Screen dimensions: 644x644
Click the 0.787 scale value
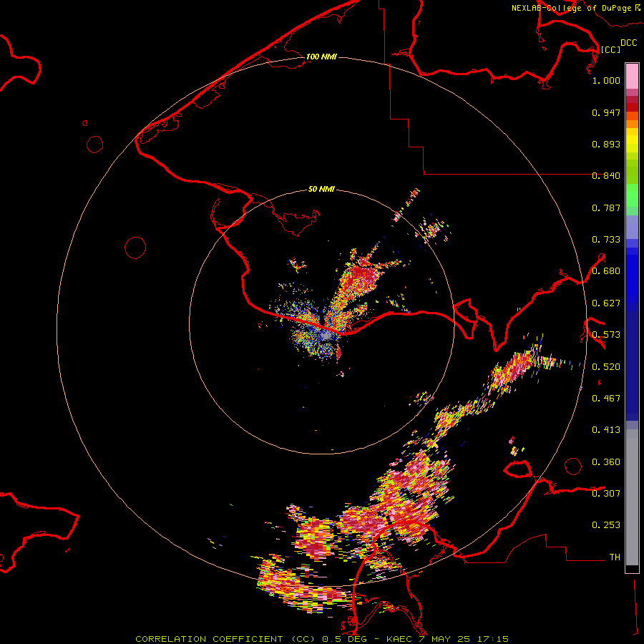click(606, 208)
